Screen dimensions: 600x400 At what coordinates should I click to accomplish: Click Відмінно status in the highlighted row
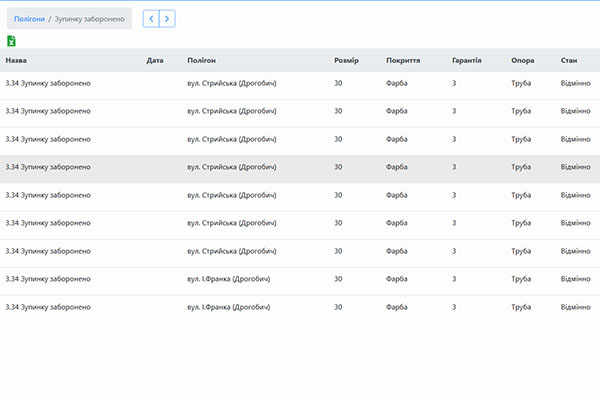[x=576, y=167]
